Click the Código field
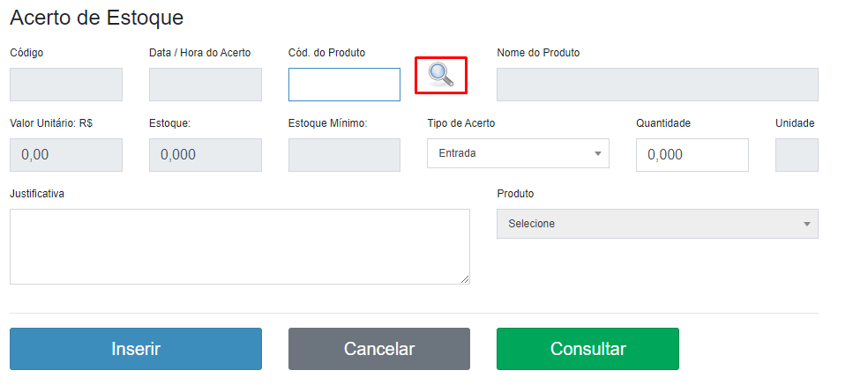The width and height of the screenshot is (868, 385). point(66,85)
